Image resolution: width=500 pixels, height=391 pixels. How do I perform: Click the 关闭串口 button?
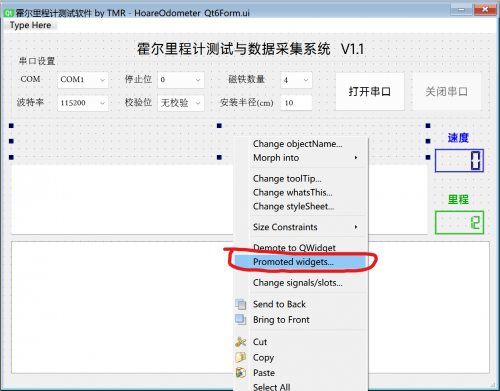click(x=447, y=91)
